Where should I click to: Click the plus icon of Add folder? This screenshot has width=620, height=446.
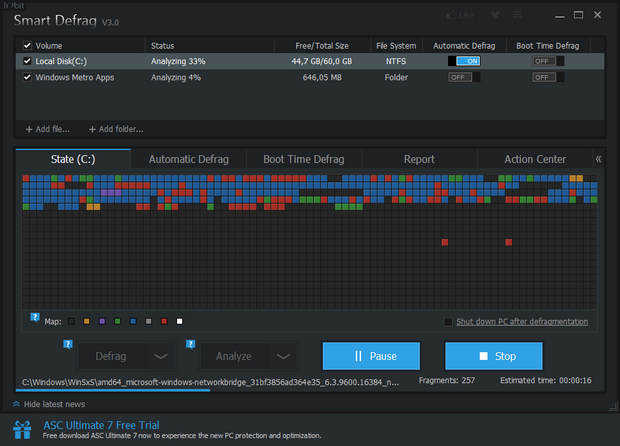pyautogui.click(x=92, y=129)
